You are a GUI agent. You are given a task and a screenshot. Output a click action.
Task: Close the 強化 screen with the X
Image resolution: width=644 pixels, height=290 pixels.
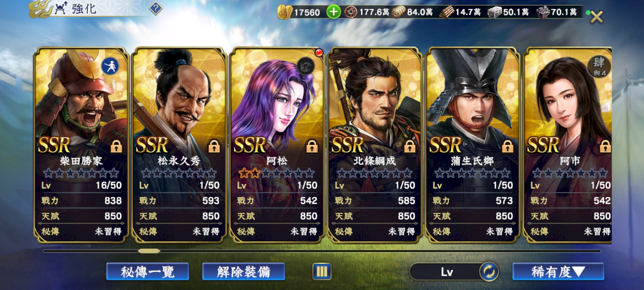click(x=596, y=17)
